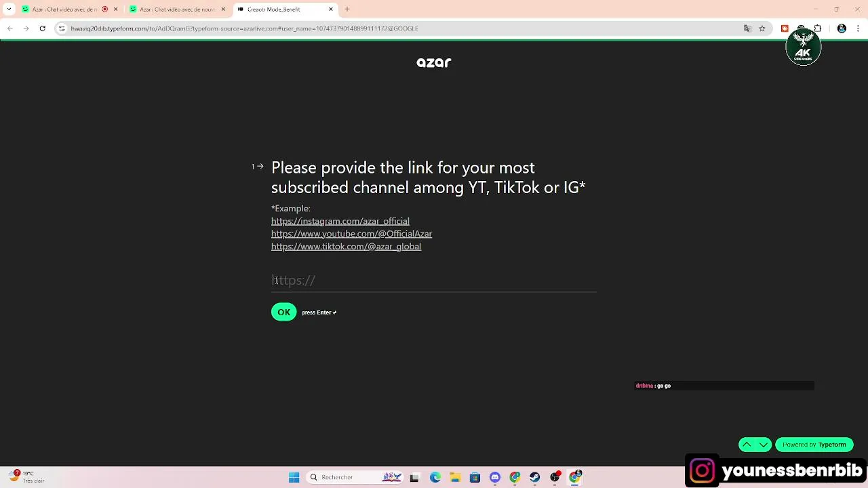This screenshot has width=868, height=488.
Task: Expand the tab search dropdown
Action: [x=7, y=9]
